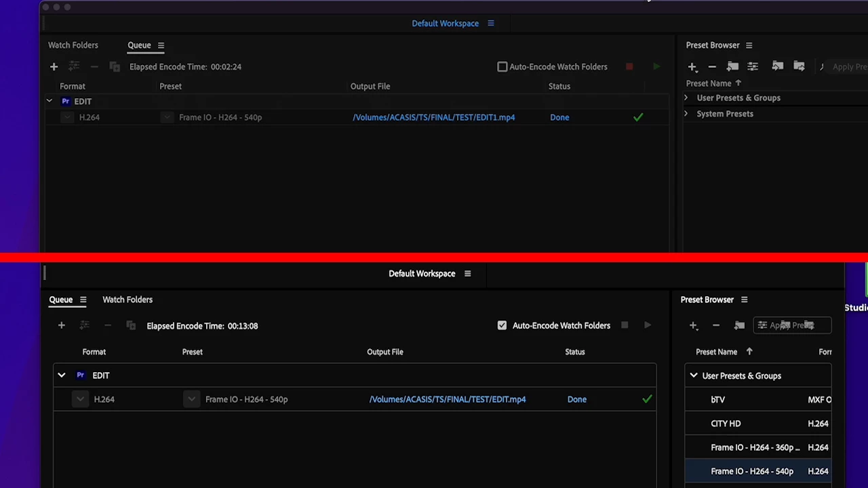Upper window: red Stop Queue button
This screenshot has height=488, width=868.
(x=629, y=66)
